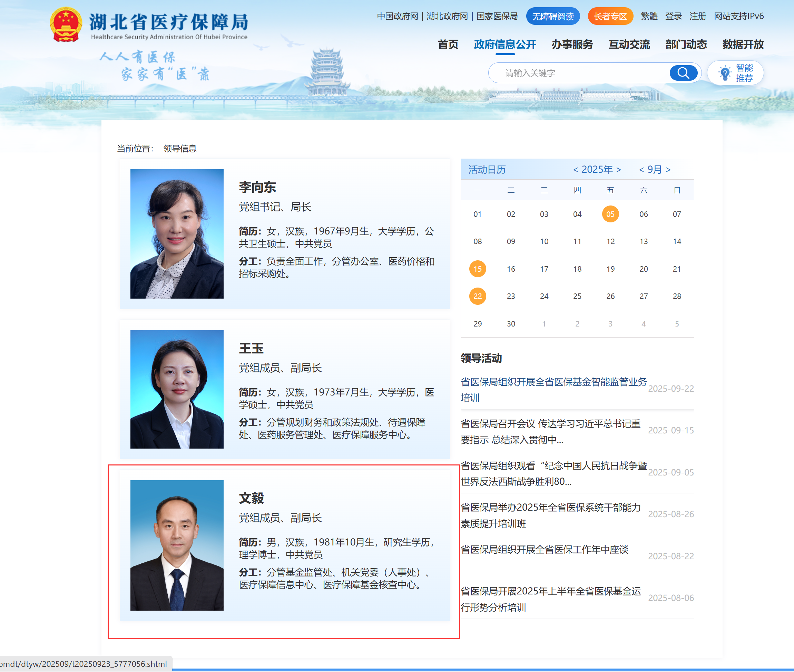Navigate to 数据开放 section
Image resolution: width=794 pixels, height=672 pixels.
click(x=742, y=44)
